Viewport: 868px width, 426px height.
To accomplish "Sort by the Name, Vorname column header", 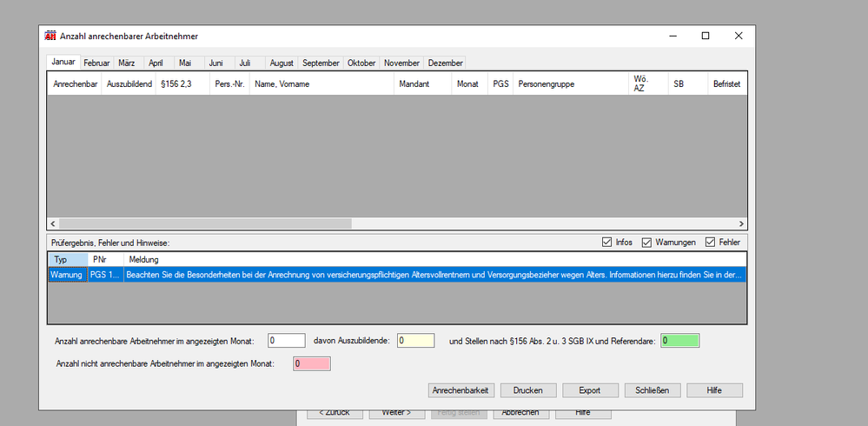I will pos(282,84).
